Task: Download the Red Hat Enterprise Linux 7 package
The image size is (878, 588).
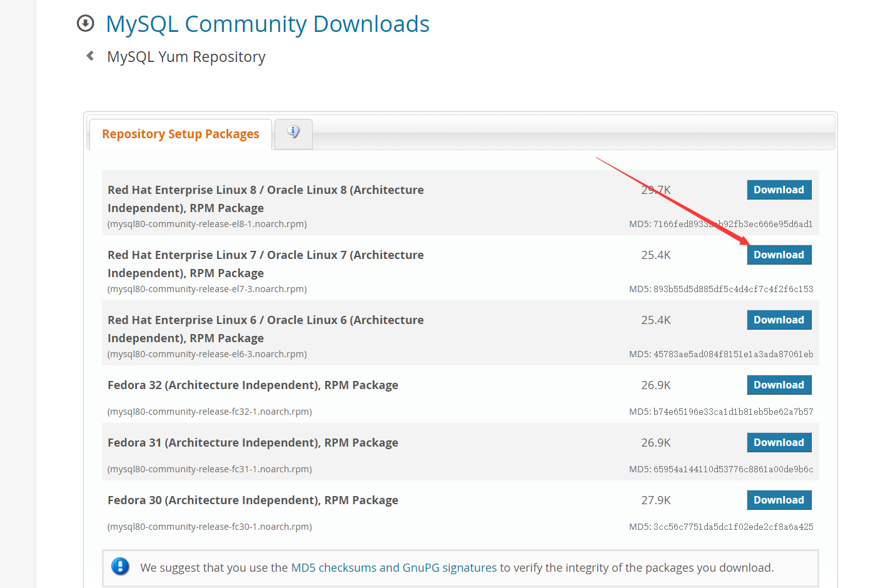Action: click(x=779, y=255)
